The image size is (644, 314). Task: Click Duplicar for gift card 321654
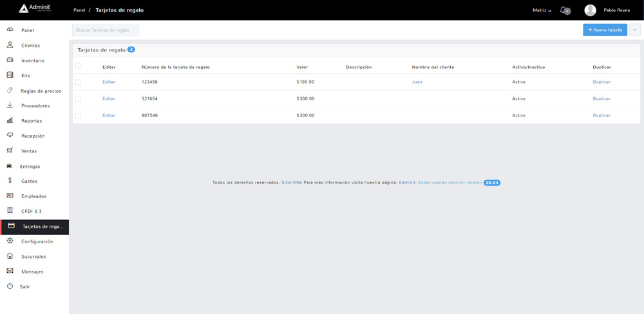click(601, 98)
